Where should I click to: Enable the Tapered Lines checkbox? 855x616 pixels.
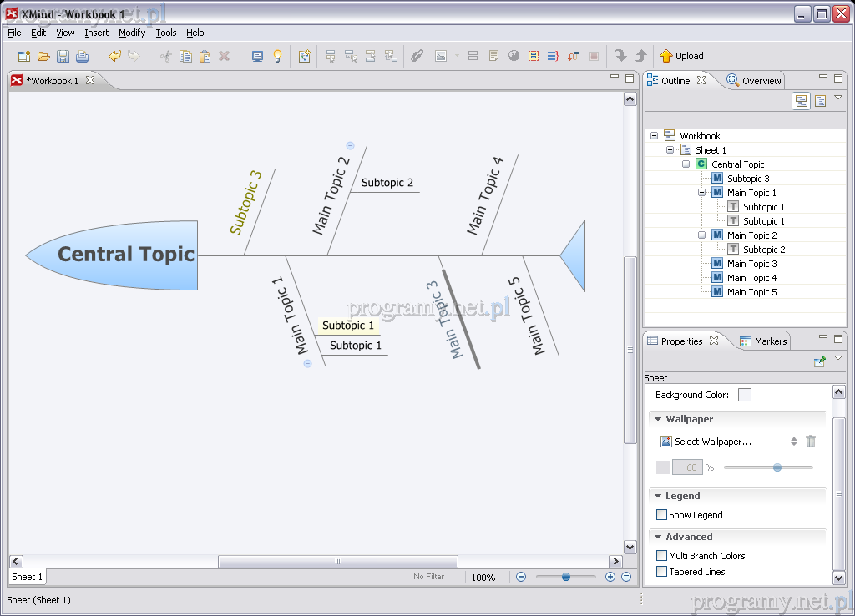(662, 572)
